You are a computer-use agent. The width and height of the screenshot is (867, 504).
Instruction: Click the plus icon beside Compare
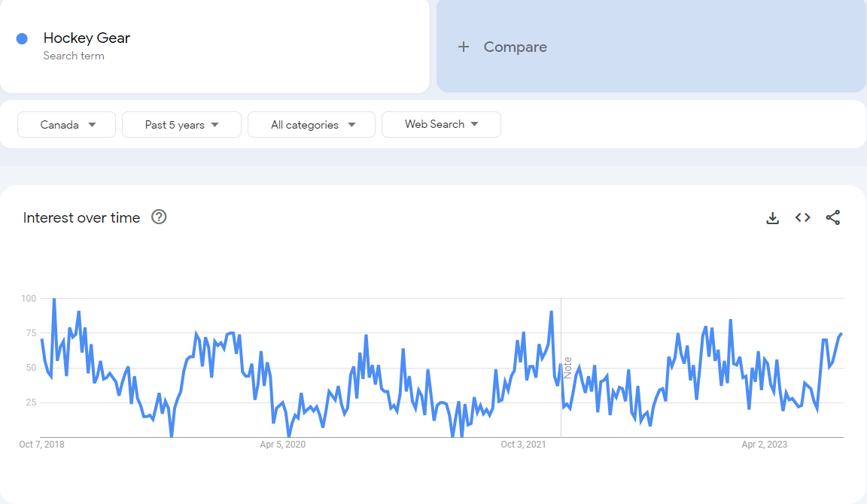point(464,47)
